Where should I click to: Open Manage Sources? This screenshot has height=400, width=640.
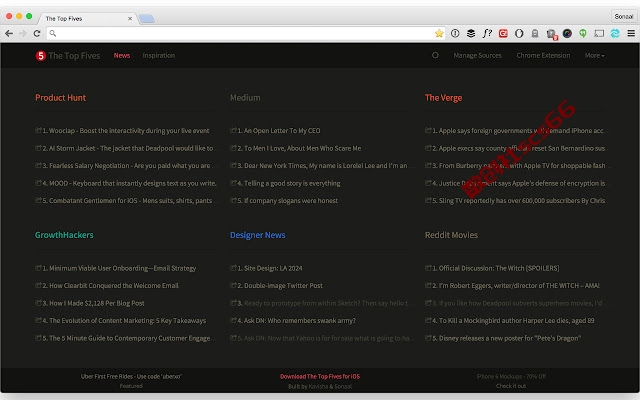click(x=478, y=56)
